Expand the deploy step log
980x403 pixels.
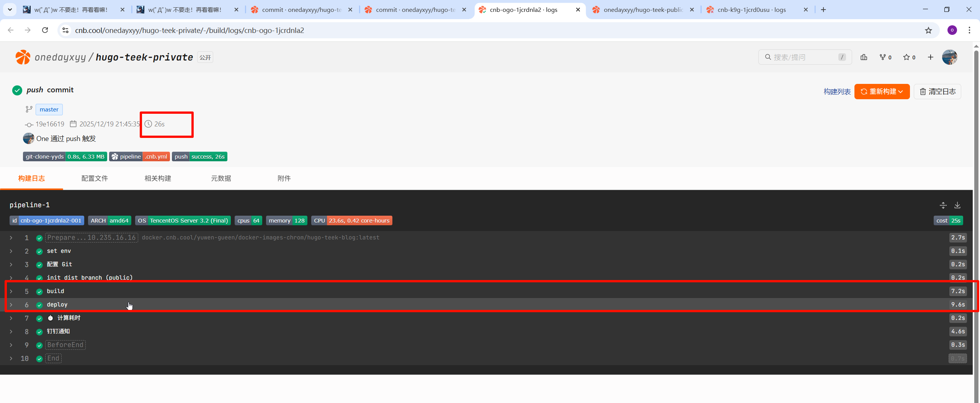(x=11, y=305)
